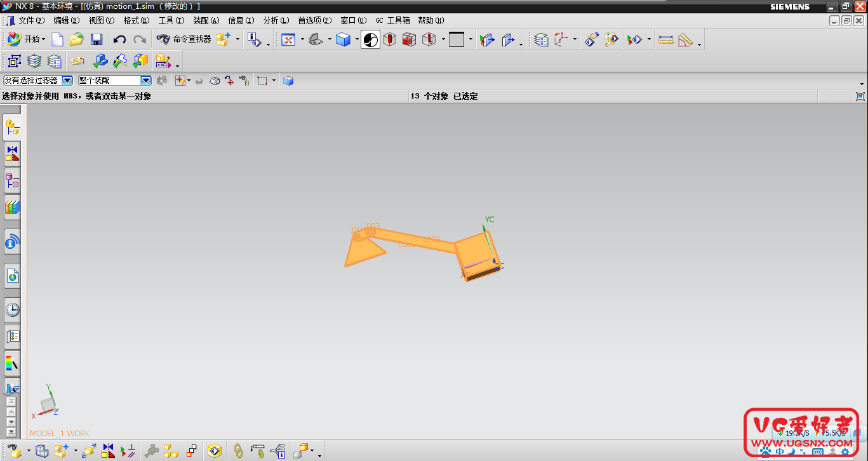Expand the background color dropdown arrow

[471, 40]
